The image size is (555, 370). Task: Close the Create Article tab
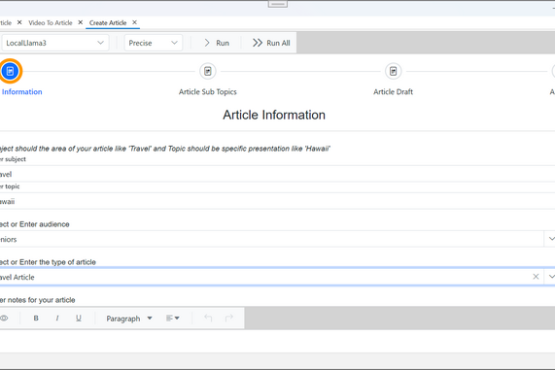(x=135, y=22)
